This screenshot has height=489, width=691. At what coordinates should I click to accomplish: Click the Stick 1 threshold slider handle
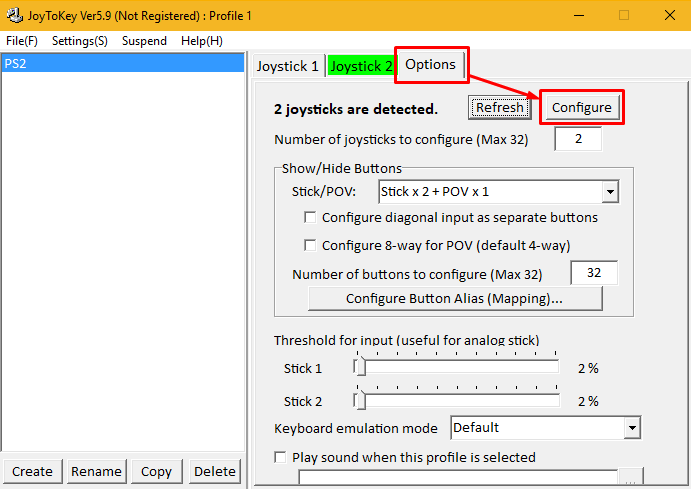click(x=361, y=367)
